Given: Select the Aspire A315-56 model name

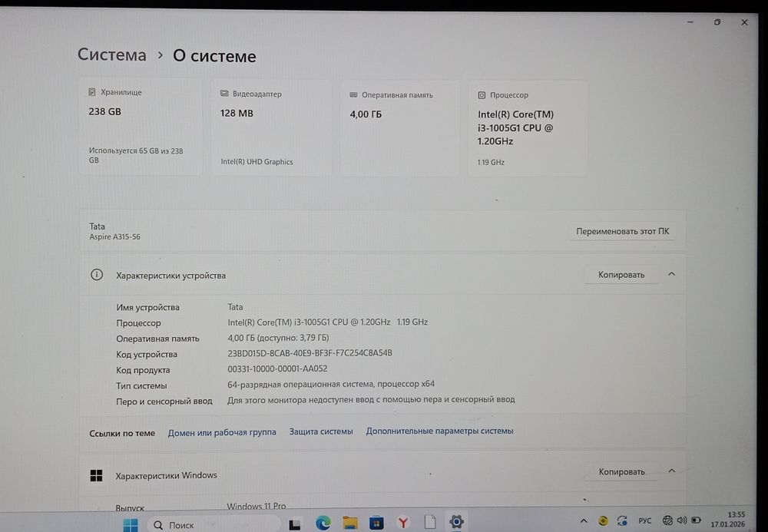Looking at the screenshot, I should 114,237.
